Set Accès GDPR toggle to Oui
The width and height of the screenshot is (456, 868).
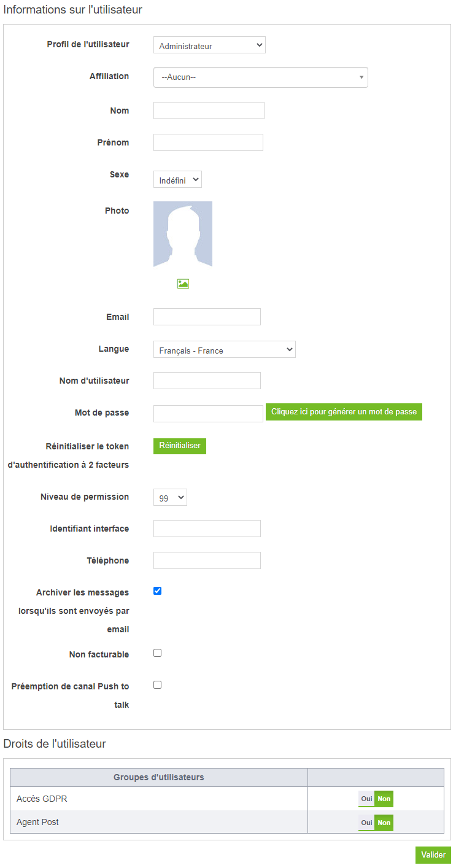(366, 799)
